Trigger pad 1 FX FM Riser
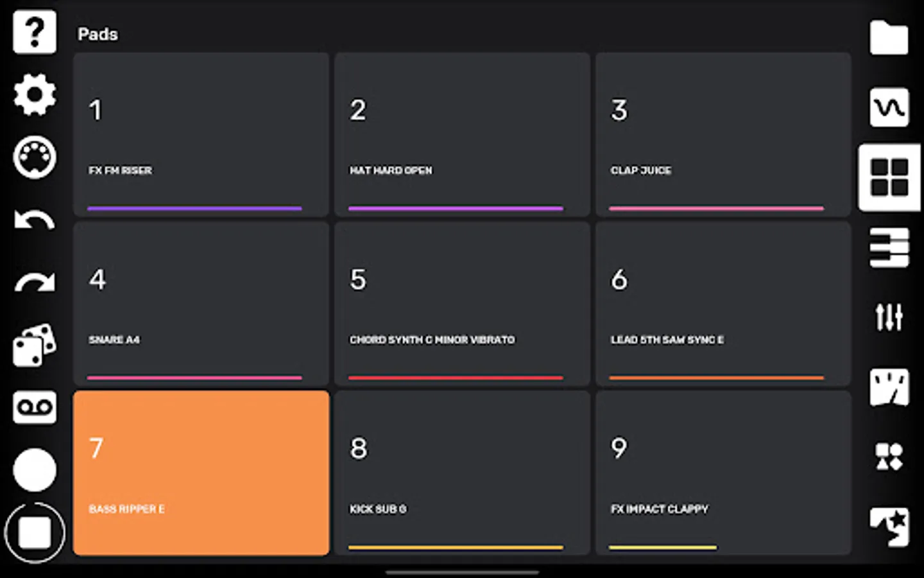The width and height of the screenshot is (924, 578). coord(201,135)
